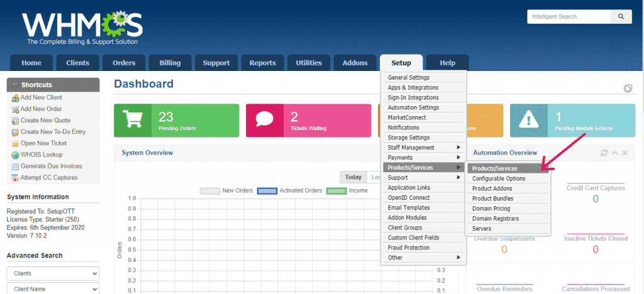Open the Support navigation tab
Screen dimensions: 644x294
216,63
